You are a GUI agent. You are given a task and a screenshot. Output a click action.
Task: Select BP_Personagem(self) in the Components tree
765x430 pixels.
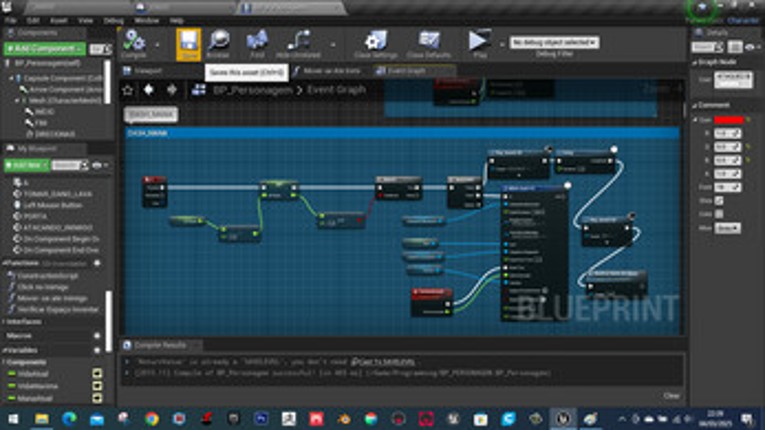pyautogui.click(x=47, y=63)
